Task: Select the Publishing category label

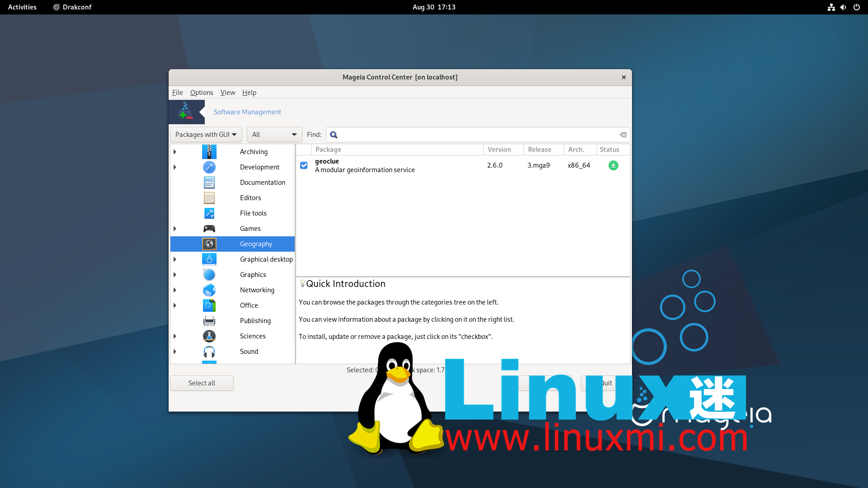Action: pos(255,321)
